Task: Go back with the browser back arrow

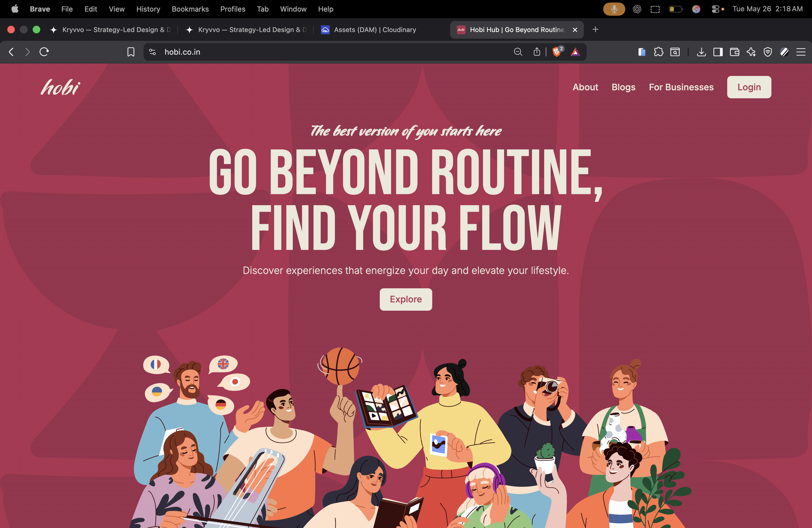Action: [11, 52]
